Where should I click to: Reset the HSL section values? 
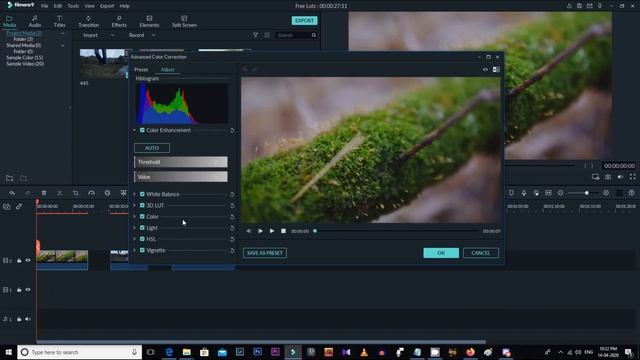(232, 239)
